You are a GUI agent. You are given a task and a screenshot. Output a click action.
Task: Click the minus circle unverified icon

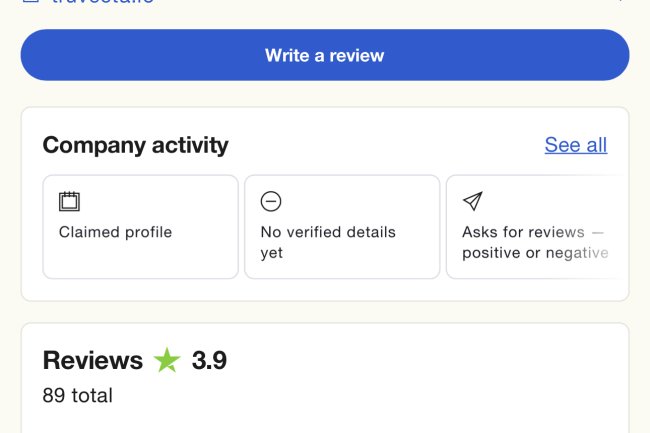click(x=270, y=201)
